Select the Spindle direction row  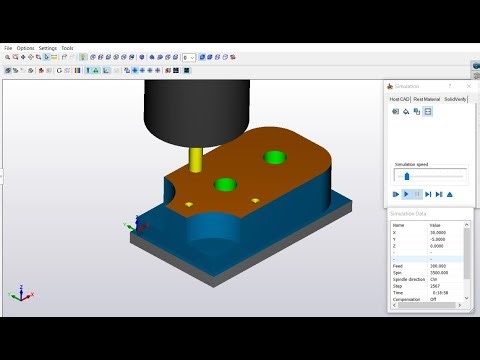point(427,279)
